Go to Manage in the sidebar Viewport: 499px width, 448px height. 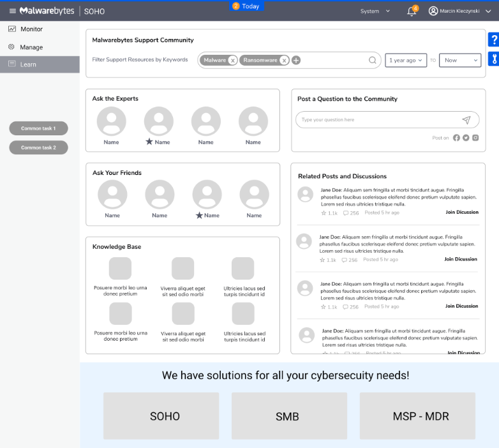(x=31, y=47)
